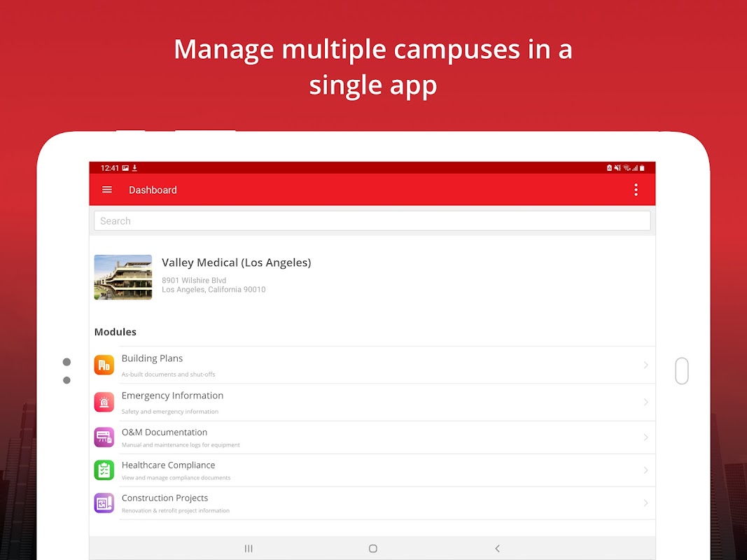Viewport: 747px width, 560px height.
Task: Open the three-dot overflow menu
Action: [636, 190]
